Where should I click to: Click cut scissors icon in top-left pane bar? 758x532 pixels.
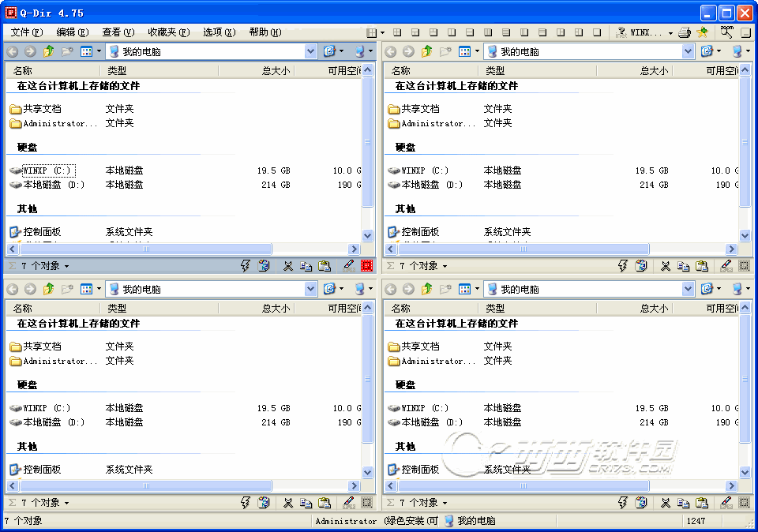tap(288, 266)
